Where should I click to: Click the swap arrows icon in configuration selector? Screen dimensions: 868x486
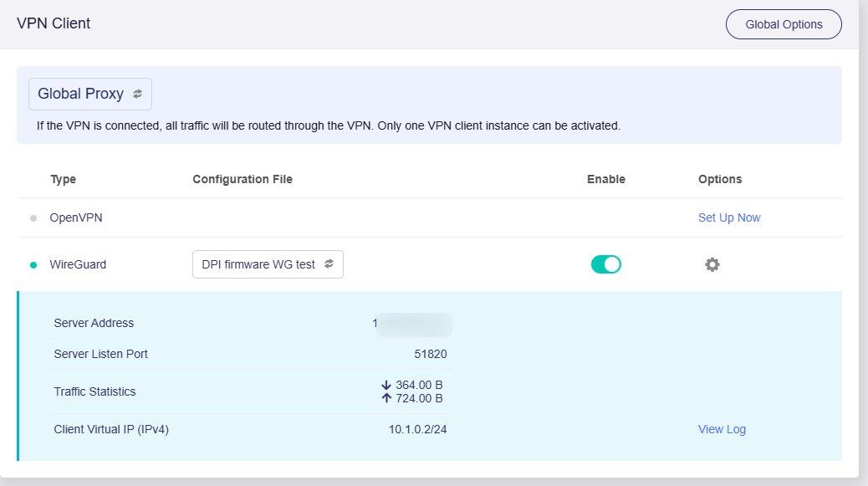(x=329, y=264)
